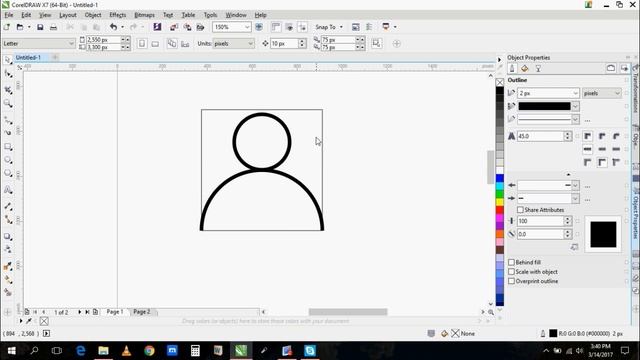640x360 pixels.
Task: Click the Import icon
Action: 174,27
